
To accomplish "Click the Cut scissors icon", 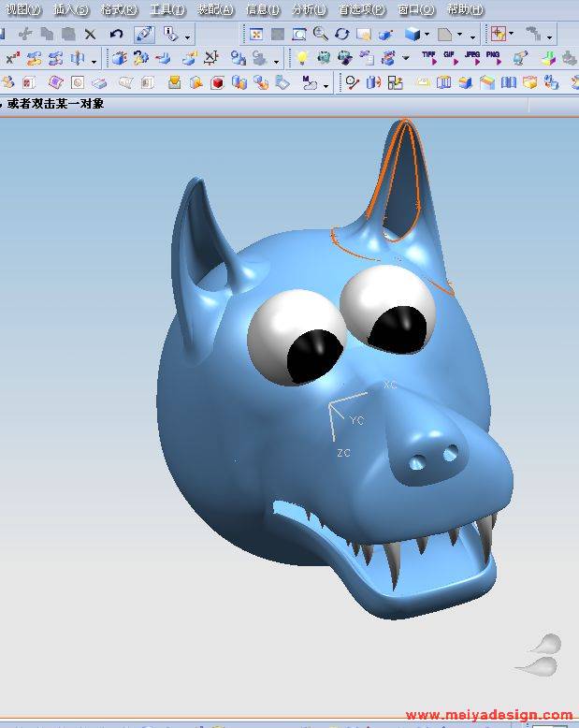I will [x=25, y=34].
